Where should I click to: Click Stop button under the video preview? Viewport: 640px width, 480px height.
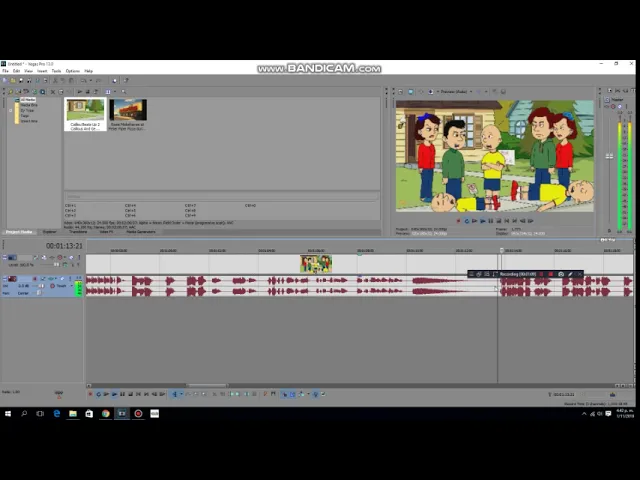[x=498, y=221]
